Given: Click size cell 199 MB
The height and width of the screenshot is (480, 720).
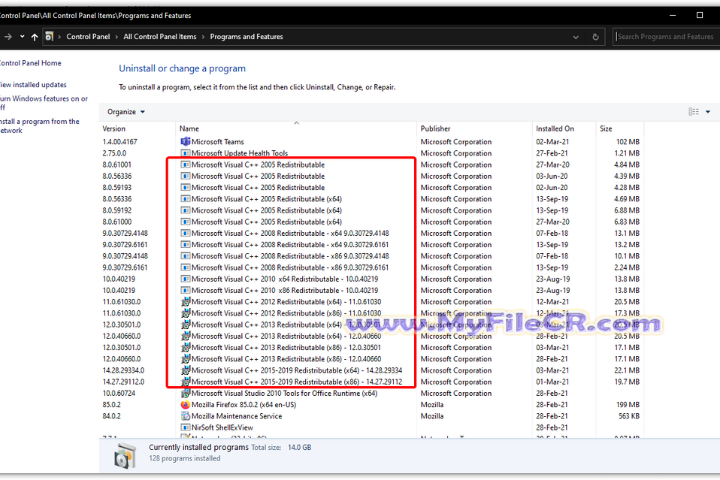Looking at the screenshot, I should 628,405.
